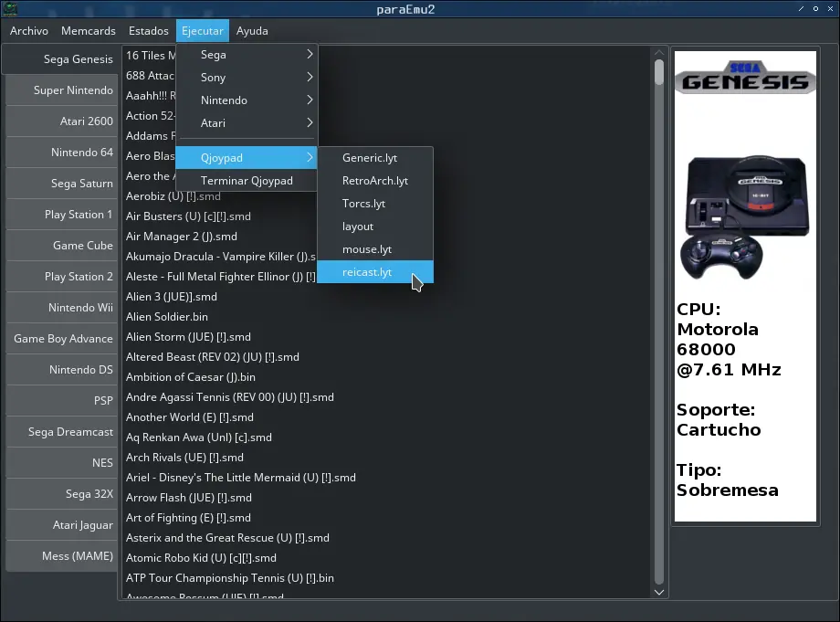Screen dimensions: 840x622
Task: Switch to Play Station 1 tab
Action: pyautogui.click(x=62, y=215)
